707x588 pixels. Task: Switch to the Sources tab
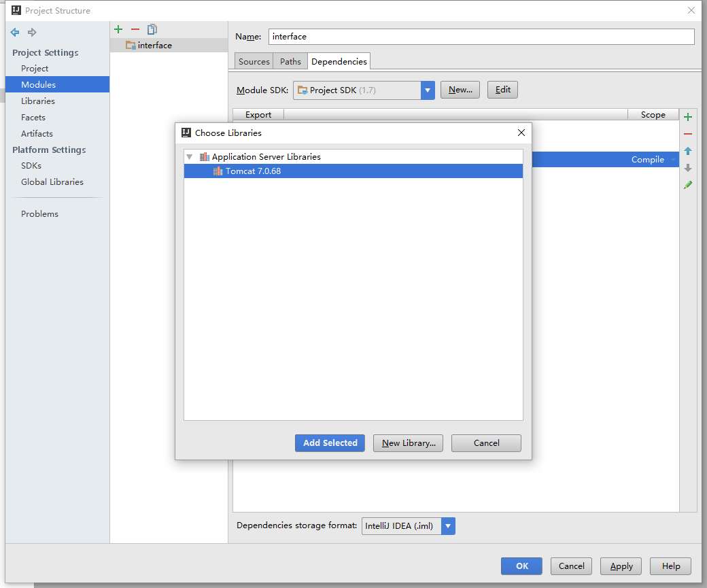tap(254, 61)
